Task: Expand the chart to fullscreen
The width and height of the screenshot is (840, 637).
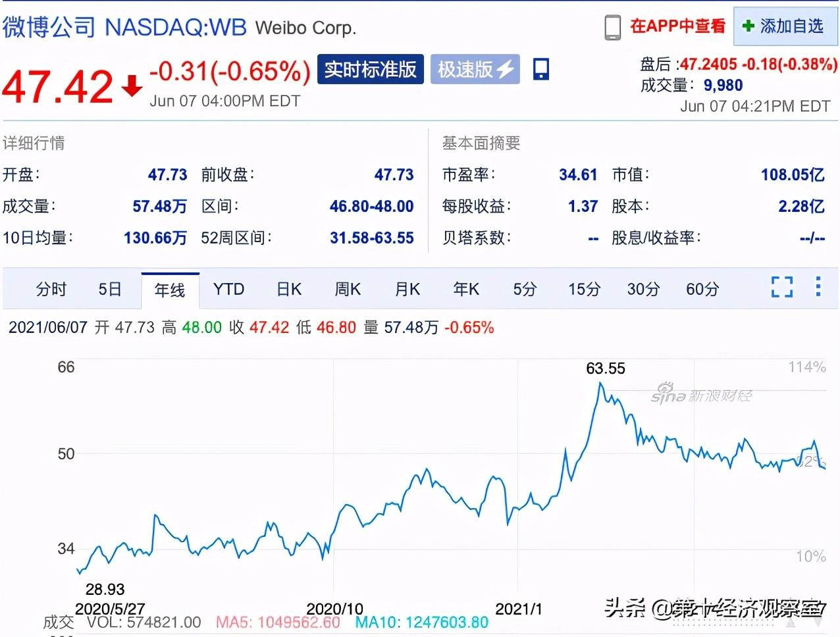Action: point(781,287)
